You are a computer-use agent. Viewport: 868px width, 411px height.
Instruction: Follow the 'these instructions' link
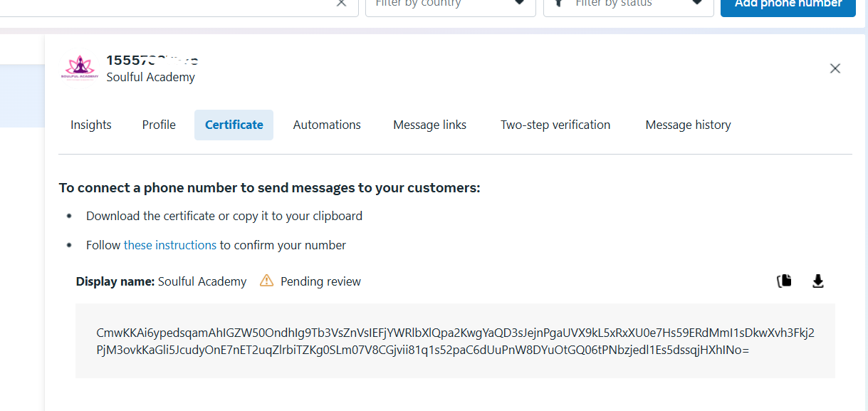click(x=170, y=245)
